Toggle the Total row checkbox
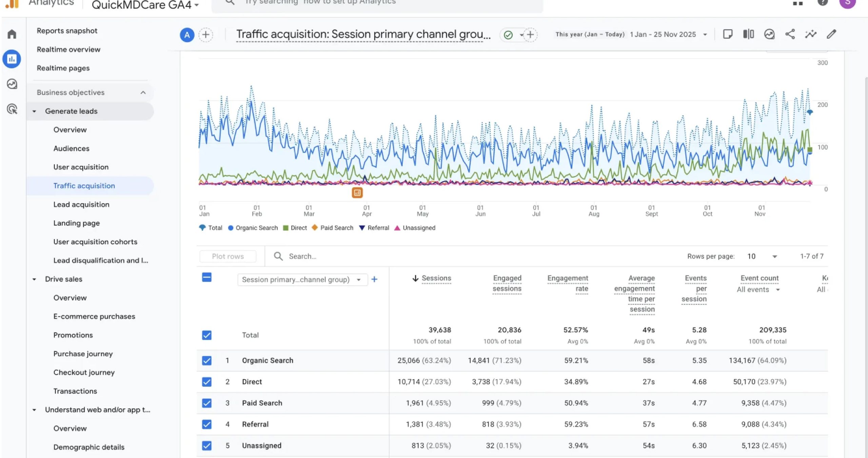The height and width of the screenshot is (458, 868). (x=207, y=335)
